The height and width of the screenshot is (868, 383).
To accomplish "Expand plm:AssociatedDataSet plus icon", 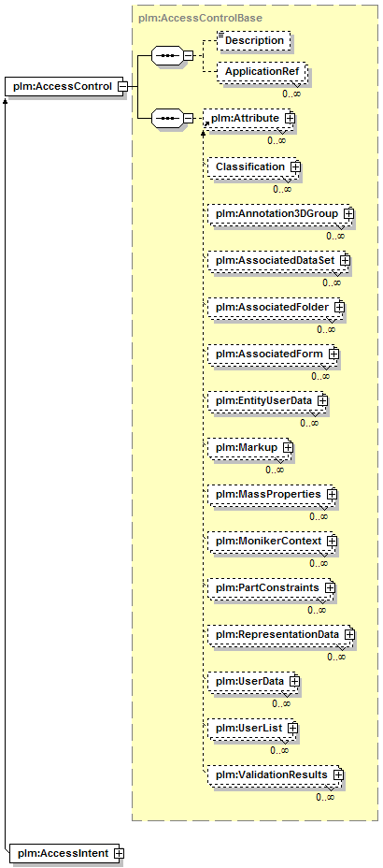I will point(345,260).
